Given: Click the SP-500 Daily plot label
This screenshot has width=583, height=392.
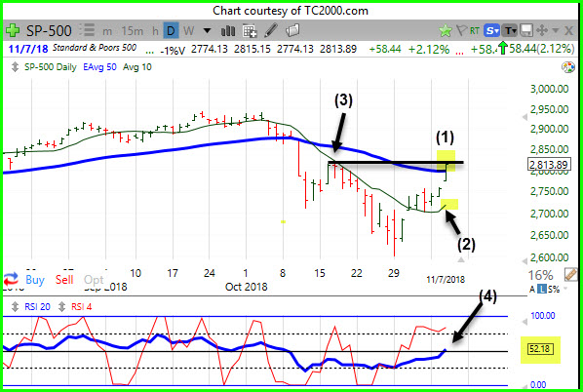Looking at the screenshot, I should 50,67.
